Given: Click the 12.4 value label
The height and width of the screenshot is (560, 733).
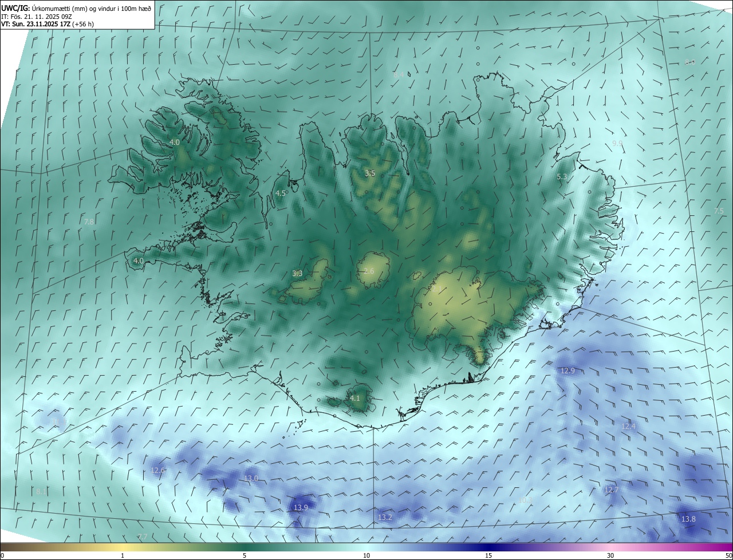Looking at the screenshot, I should (628, 426).
